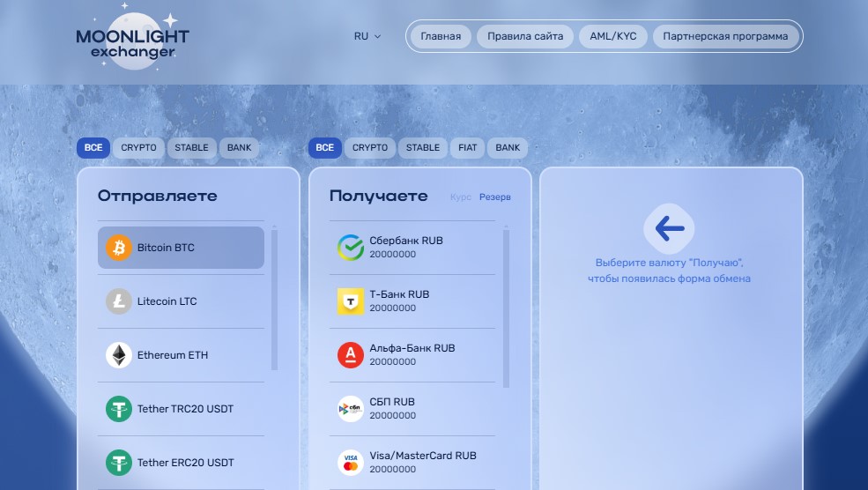Image resolution: width=868 pixels, height=490 pixels.
Task: Choose Tether TRC20 USDT to send
Action: point(181,409)
